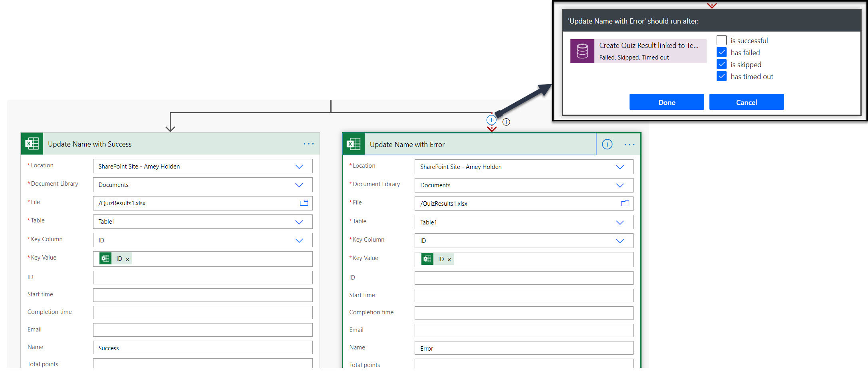868x381 pixels.
Task: Click plus insert-step icon above Error card
Action: (491, 120)
